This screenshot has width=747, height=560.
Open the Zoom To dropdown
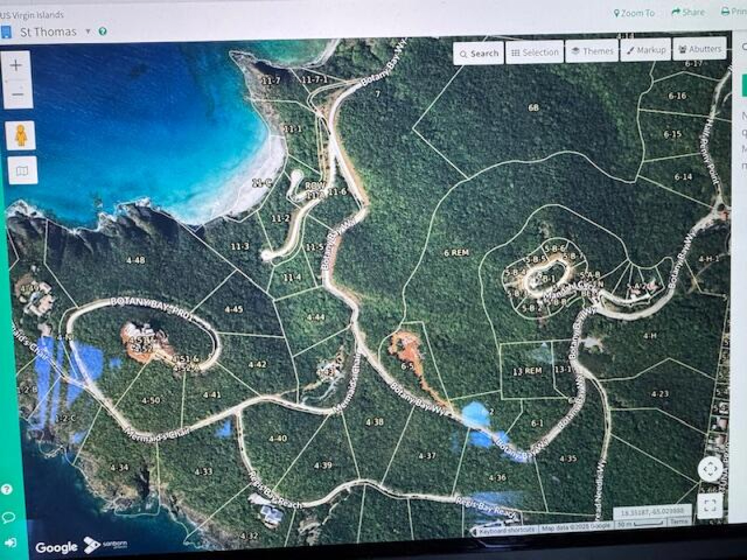pos(634,13)
